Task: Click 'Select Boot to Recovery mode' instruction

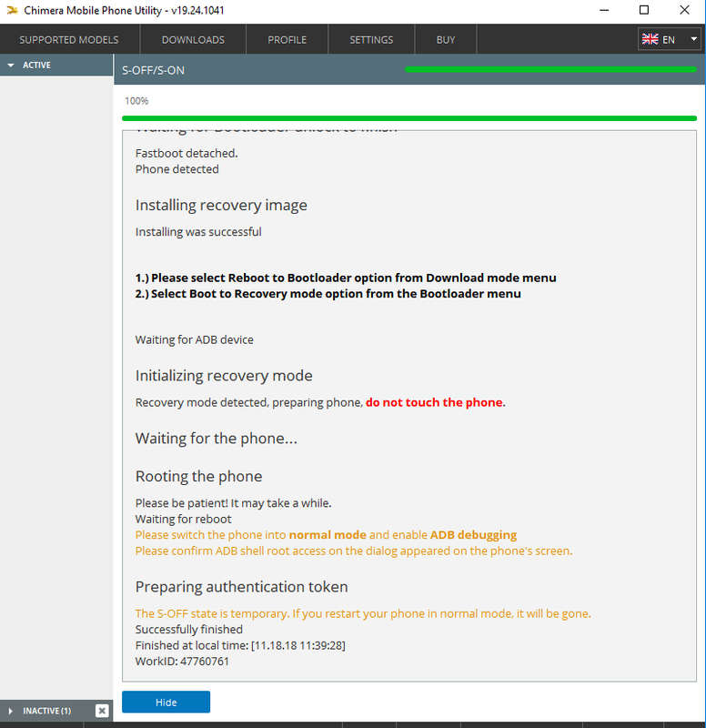Action: tap(328, 294)
